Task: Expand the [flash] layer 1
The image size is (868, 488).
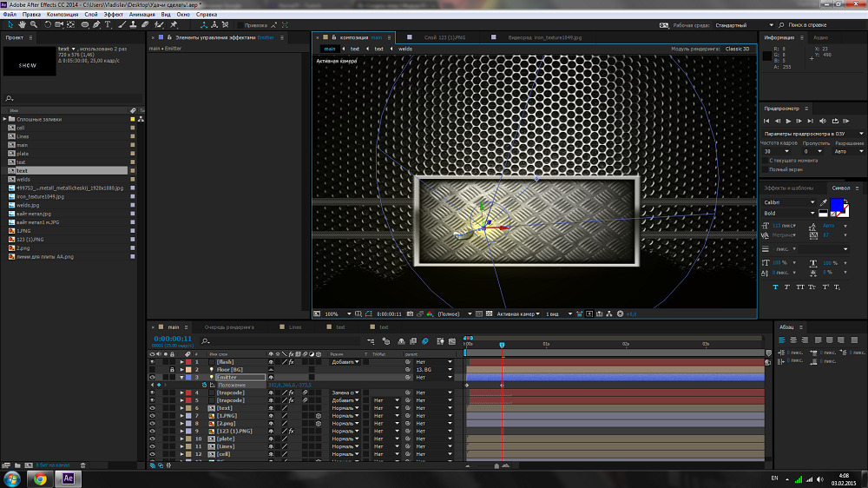Action: pyautogui.click(x=181, y=362)
